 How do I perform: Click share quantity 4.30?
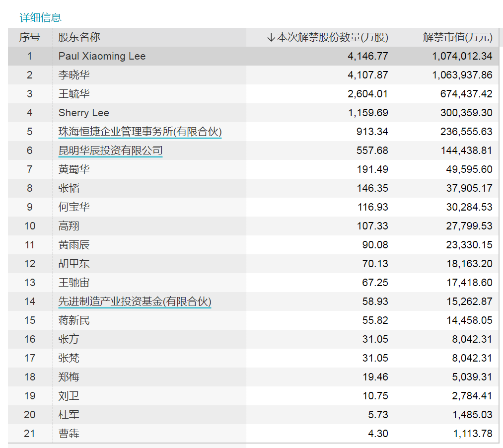(378, 434)
